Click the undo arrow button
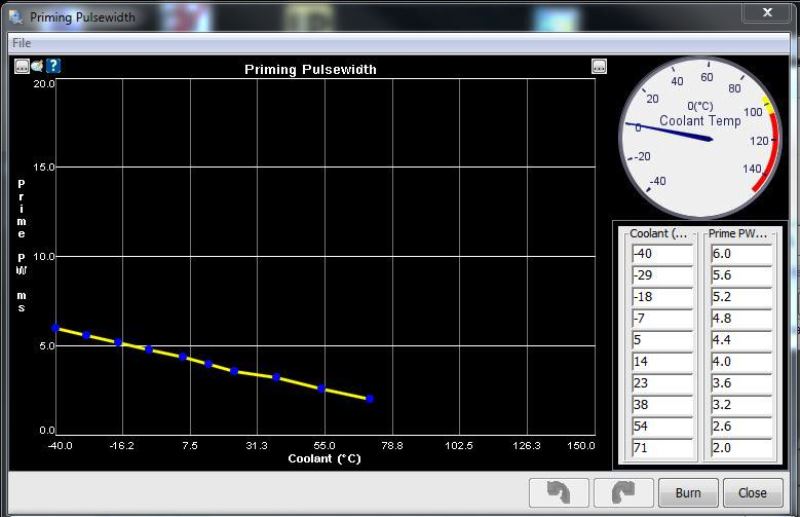 click(558, 492)
